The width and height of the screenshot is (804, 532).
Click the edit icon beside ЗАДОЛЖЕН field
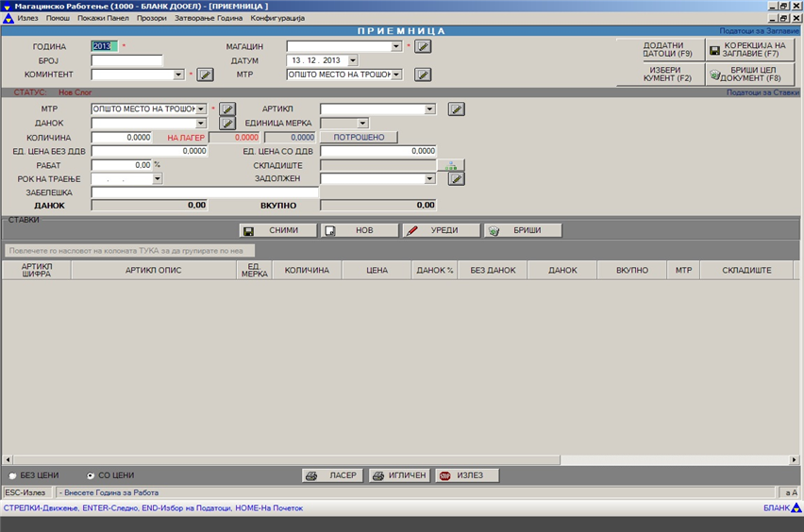(456, 178)
